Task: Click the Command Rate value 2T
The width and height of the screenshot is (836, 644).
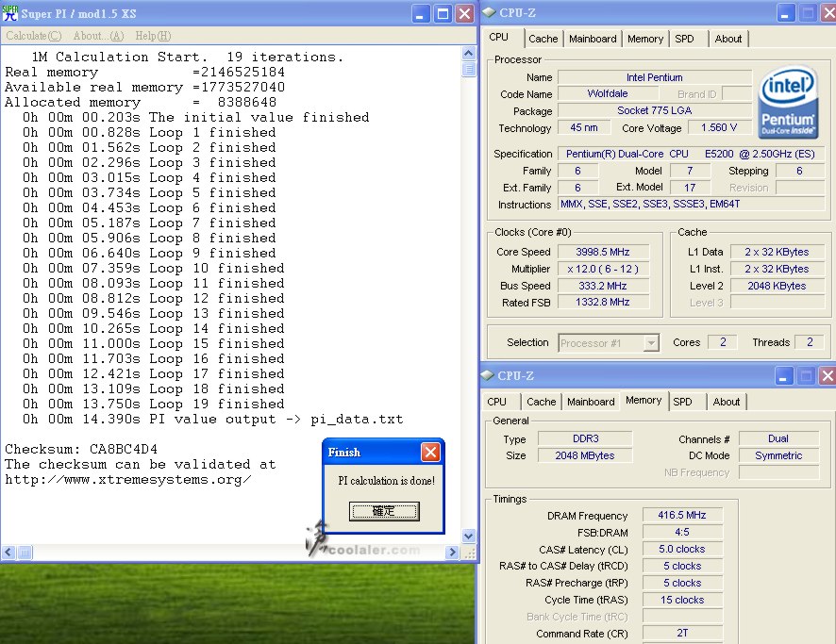Action: pos(682,633)
